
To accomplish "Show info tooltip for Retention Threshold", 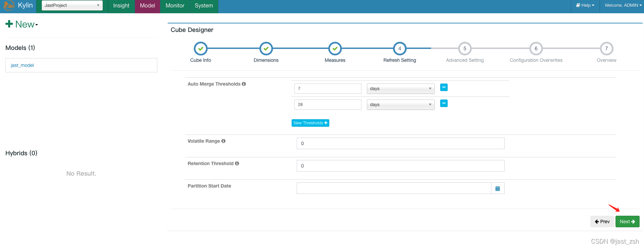I will click(237, 163).
